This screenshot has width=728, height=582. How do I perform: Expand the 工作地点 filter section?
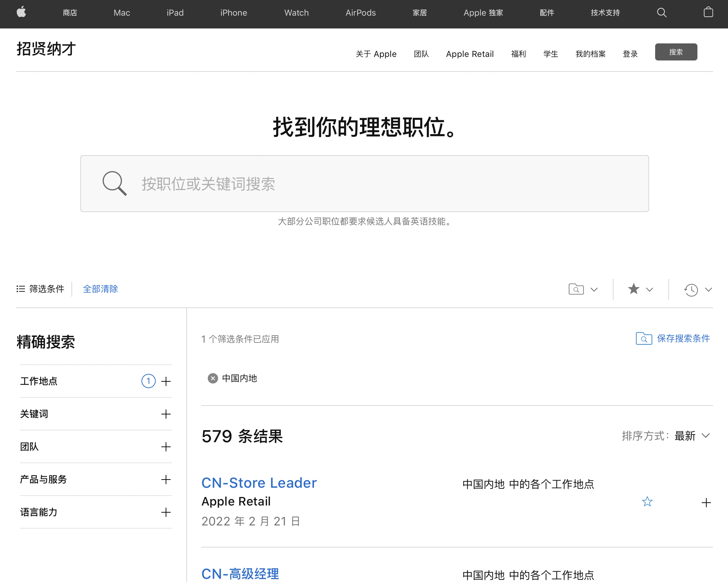166,381
